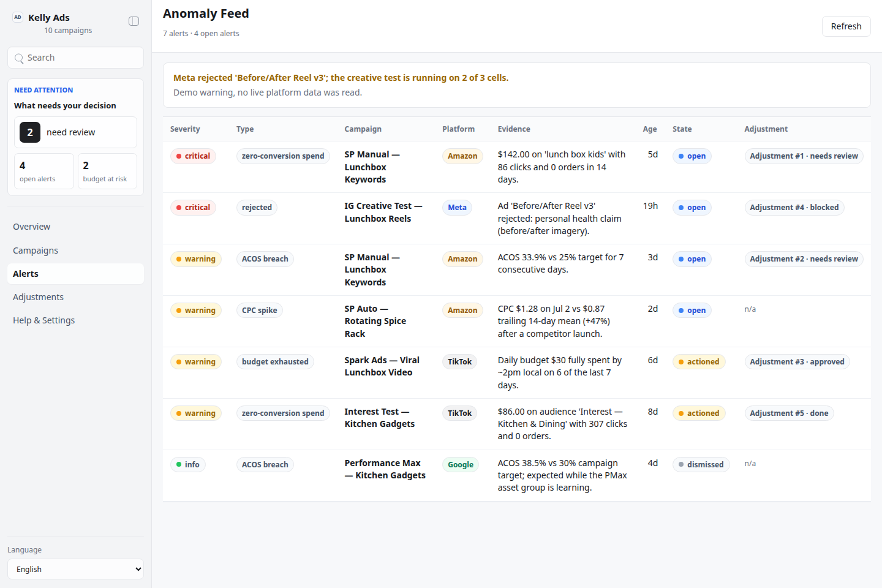Click actioned badge on the Interest Test row
882x588 pixels.
point(699,413)
